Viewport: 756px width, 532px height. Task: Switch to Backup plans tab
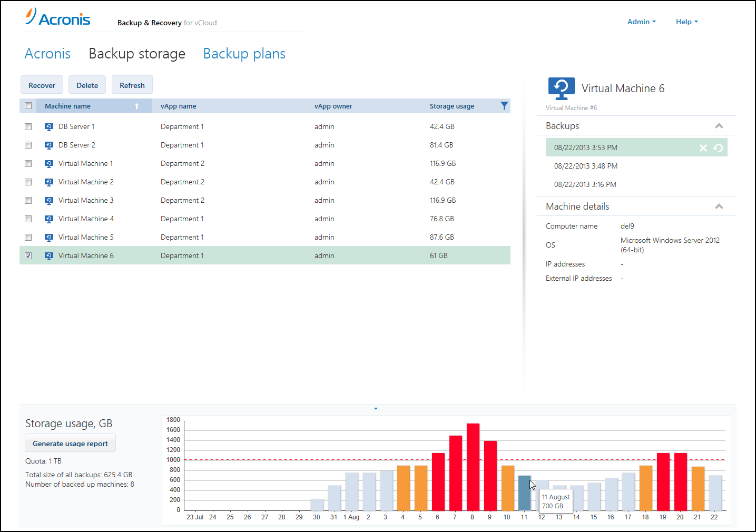(x=244, y=54)
